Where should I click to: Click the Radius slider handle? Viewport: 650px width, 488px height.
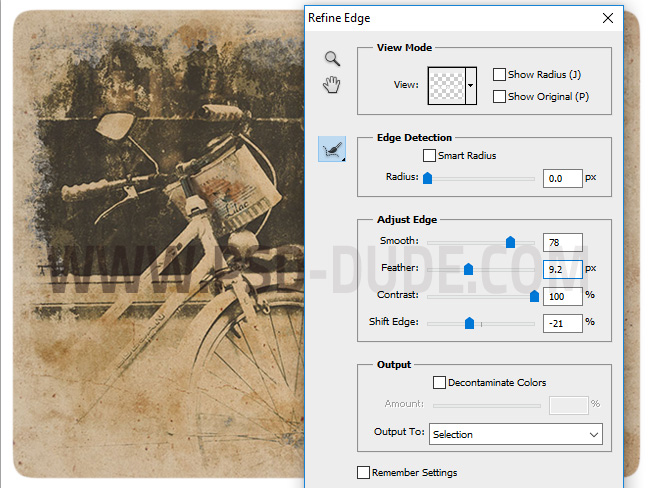pyautogui.click(x=427, y=178)
